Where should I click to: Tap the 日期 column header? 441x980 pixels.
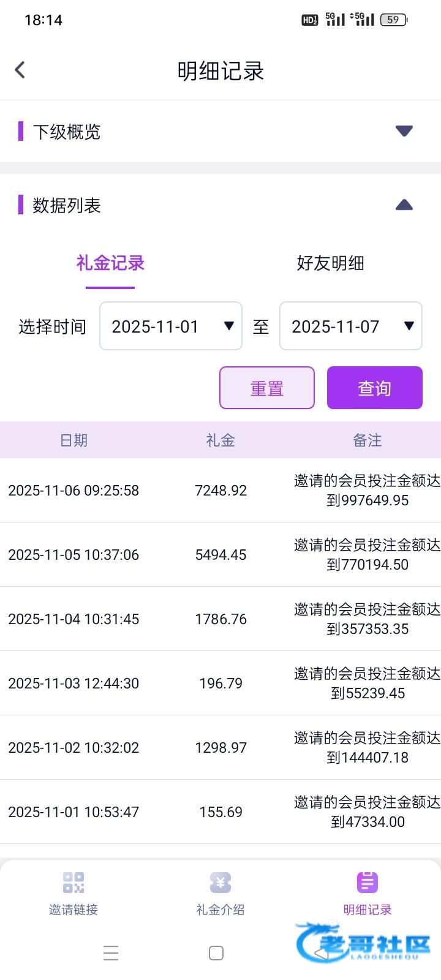pos(73,440)
